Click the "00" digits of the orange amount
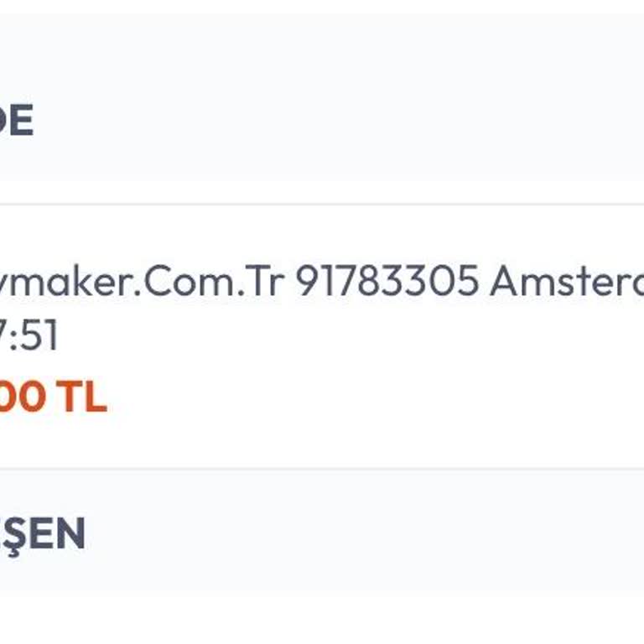The width and height of the screenshot is (644, 644). click(23, 397)
